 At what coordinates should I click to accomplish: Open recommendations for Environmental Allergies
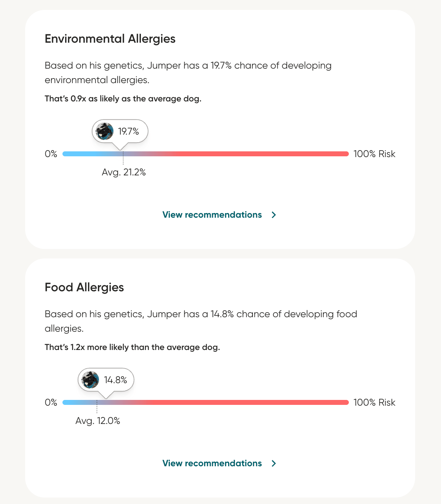tap(212, 215)
